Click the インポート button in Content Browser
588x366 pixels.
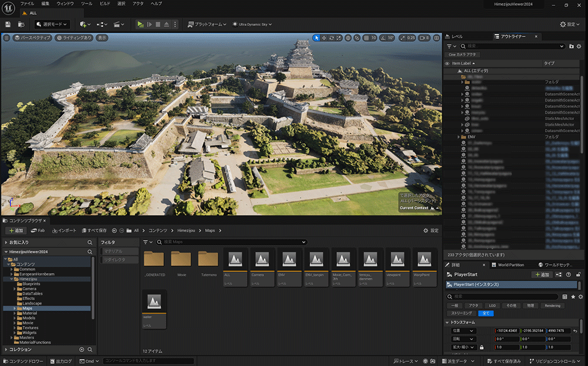click(x=64, y=231)
